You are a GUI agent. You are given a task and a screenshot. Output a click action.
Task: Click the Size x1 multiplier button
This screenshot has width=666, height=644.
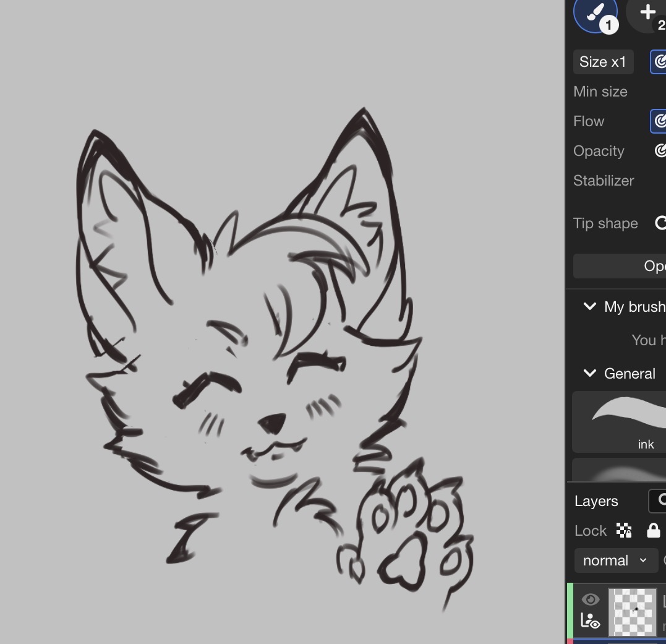(x=603, y=62)
